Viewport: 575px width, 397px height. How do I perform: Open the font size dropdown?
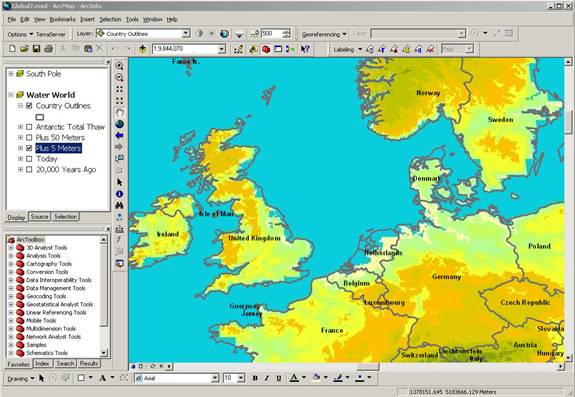pyautogui.click(x=241, y=378)
